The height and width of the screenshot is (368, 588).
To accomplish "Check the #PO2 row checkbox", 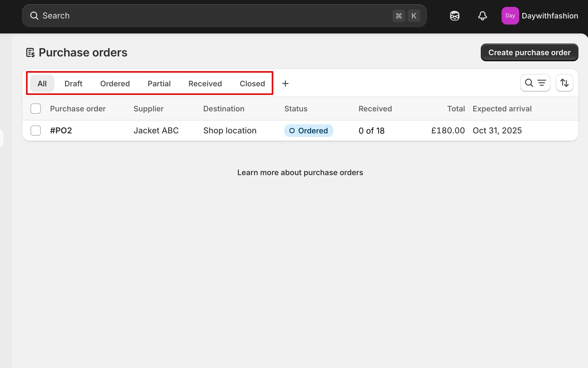I will (x=36, y=131).
